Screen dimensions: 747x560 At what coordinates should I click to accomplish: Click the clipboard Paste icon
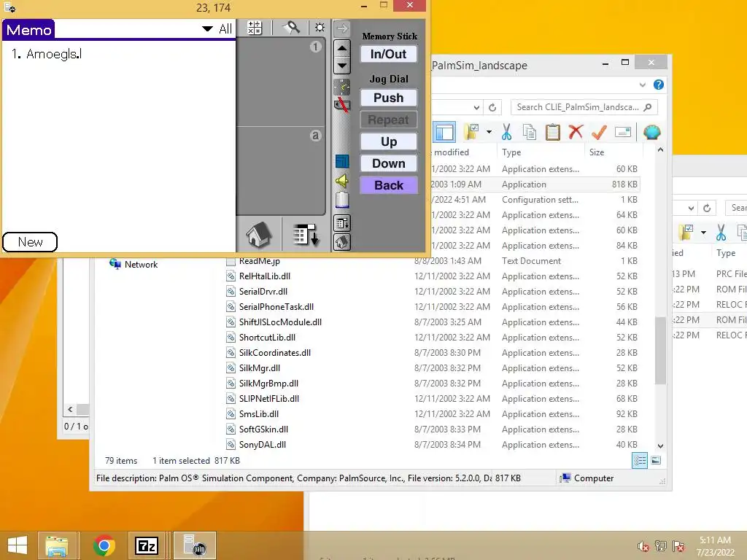553,132
